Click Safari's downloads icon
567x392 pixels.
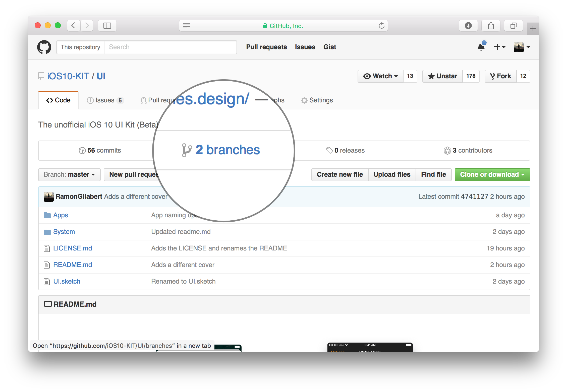tap(468, 26)
